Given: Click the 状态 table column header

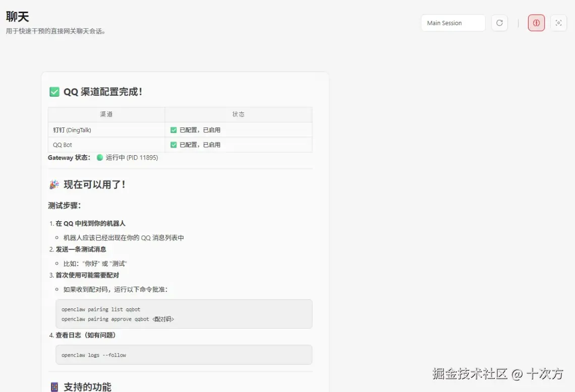Looking at the screenshot, I should click(238, 114).
